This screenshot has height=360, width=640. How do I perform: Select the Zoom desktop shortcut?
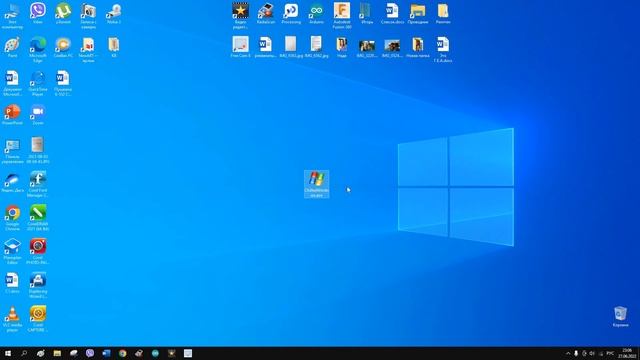pos(38,115)
